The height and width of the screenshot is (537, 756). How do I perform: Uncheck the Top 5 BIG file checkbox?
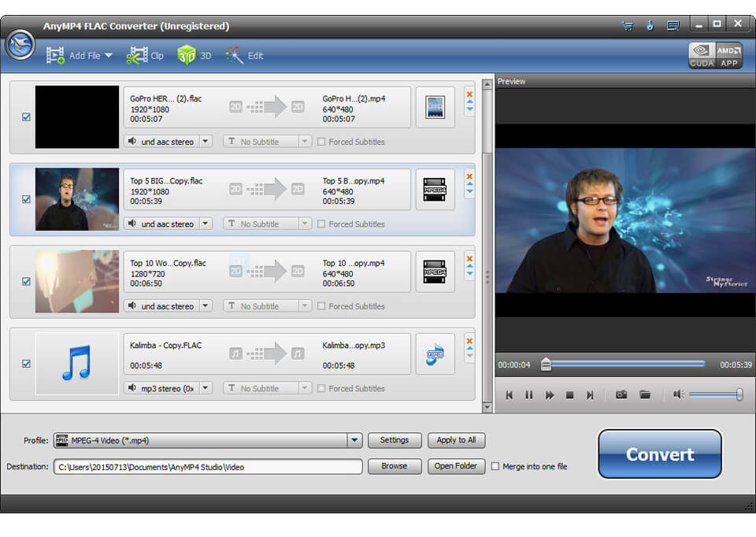26,199
